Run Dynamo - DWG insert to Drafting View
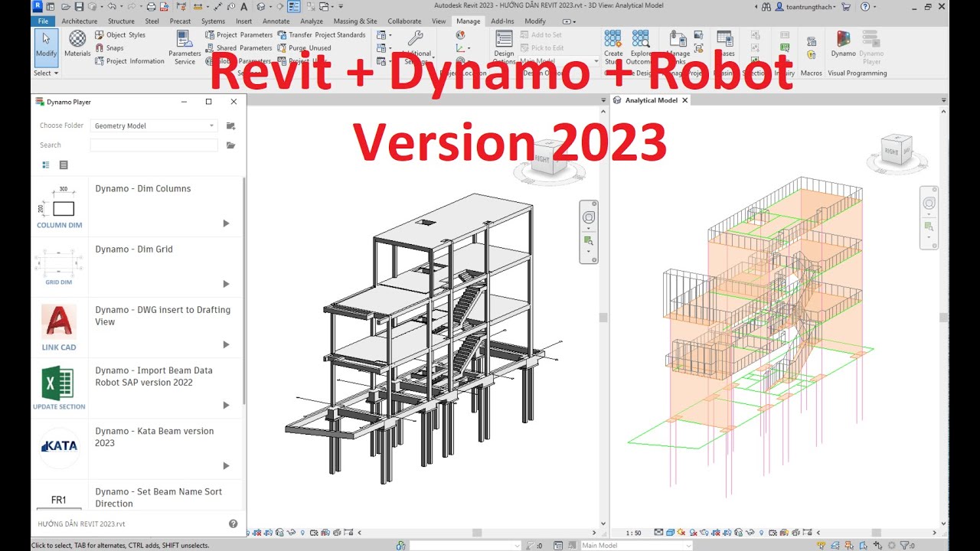The height and width of the screenshot is (551, 980). 226,344
